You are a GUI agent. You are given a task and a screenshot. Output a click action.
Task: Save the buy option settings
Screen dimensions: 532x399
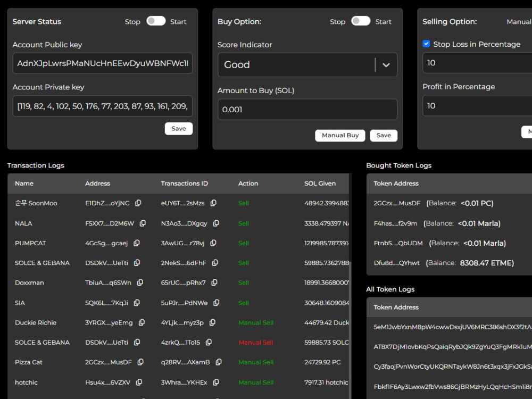pyautogui.click(x=384, y=135)
